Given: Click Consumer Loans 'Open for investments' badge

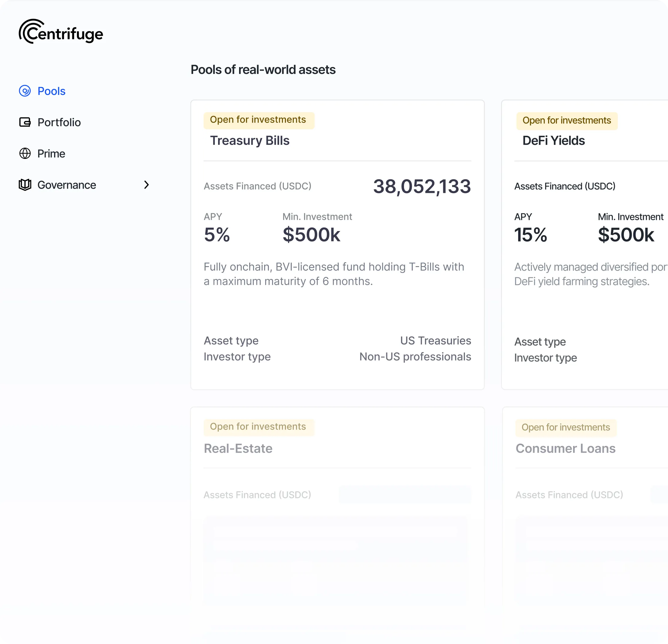Looking at the screenshot, I should coord(566,427).
